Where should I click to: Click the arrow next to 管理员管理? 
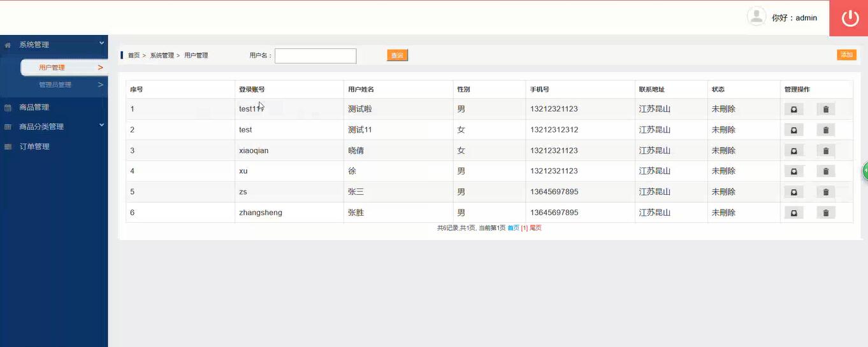(x=100, y=85)
